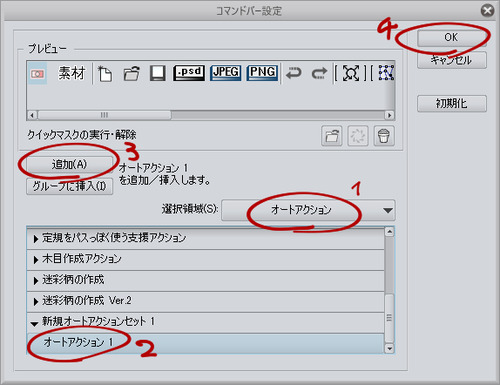
Task: Click the グループに挿入(I) button
Action: click(69, 186)
